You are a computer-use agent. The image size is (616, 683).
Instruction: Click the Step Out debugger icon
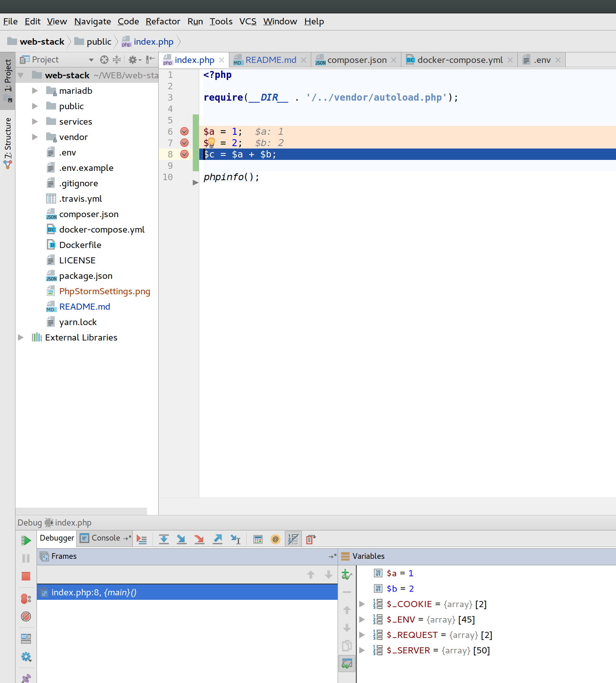(x=218, y=539)
